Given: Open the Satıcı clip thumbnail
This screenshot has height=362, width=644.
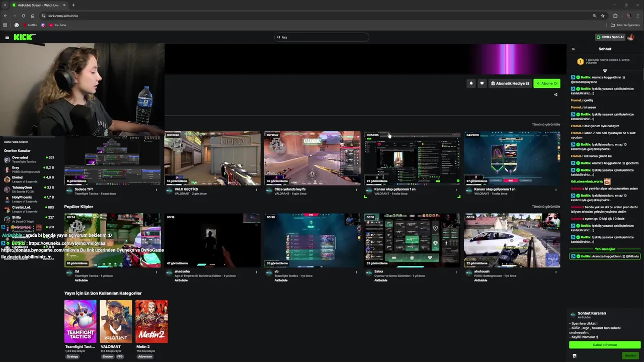Looking at the screenshot, I should coord(412,240).
